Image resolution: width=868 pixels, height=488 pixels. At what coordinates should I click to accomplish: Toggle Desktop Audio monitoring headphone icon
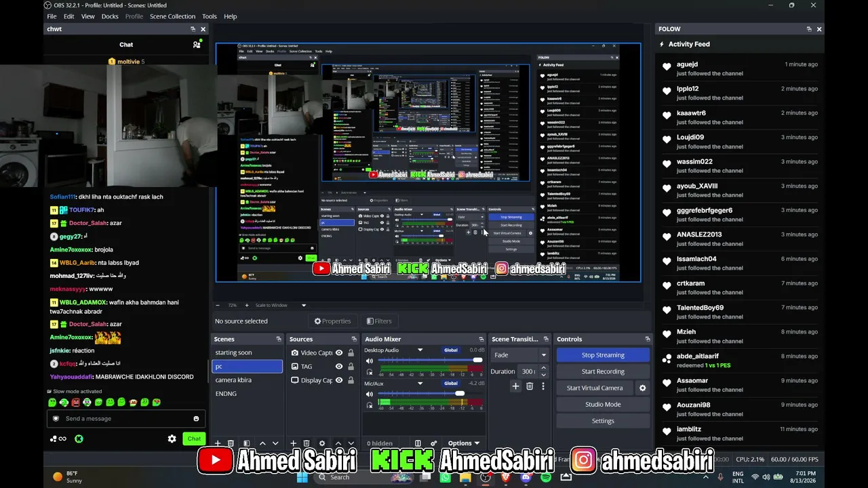(x=370, y=371)
